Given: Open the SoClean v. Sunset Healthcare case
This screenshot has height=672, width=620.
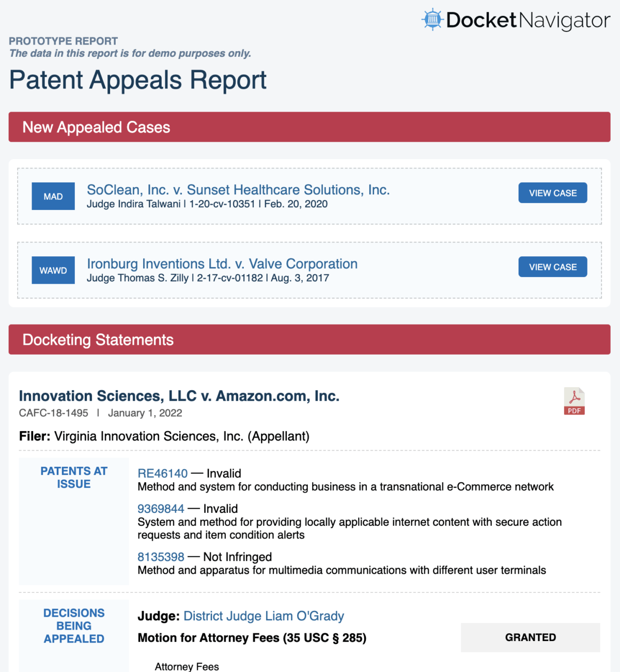Looking at the screenshot, I should click(238, 190).
